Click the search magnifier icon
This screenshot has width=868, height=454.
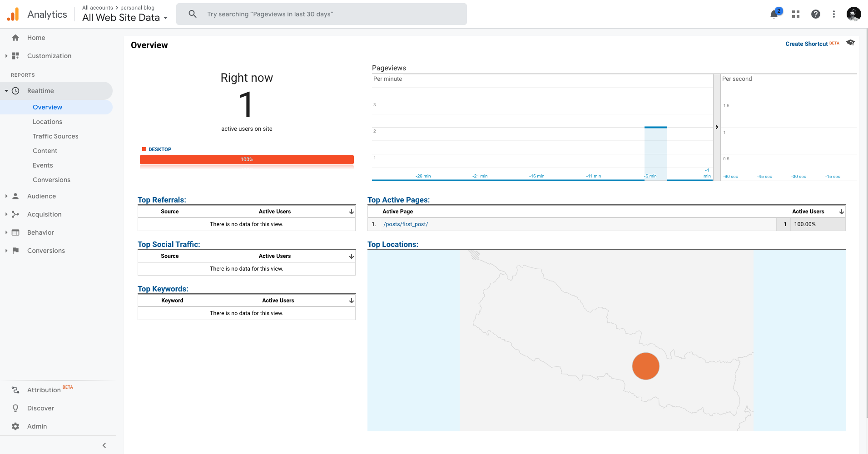click(193, 14)
